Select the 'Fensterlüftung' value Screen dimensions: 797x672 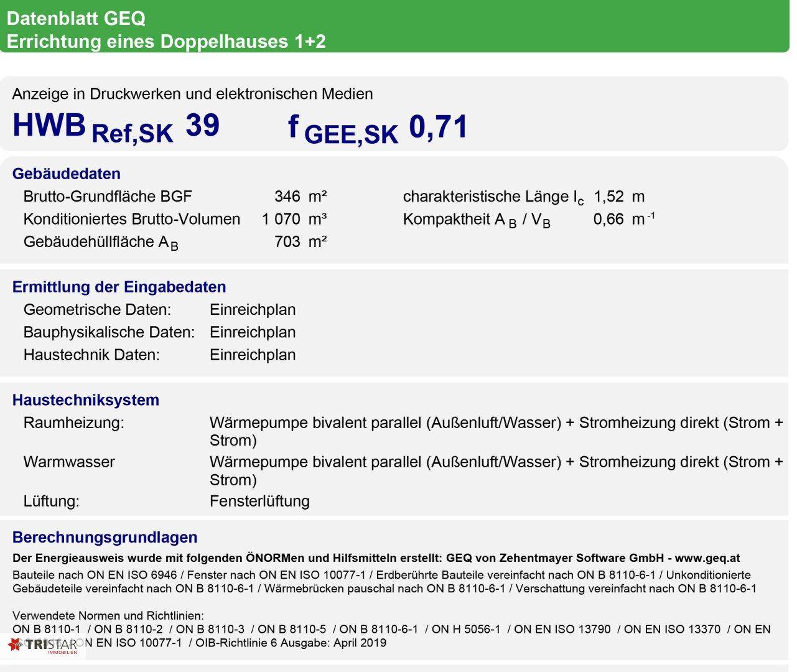[259, 502]
